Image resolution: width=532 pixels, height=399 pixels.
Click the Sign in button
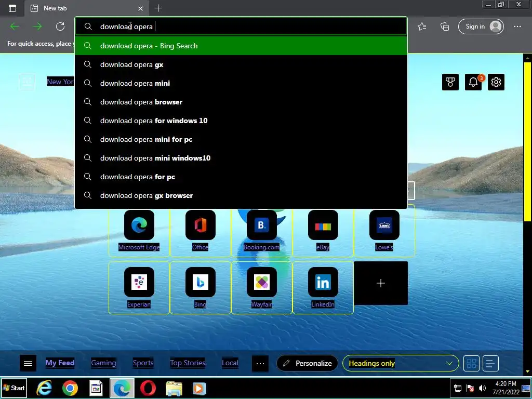(481, 26)
